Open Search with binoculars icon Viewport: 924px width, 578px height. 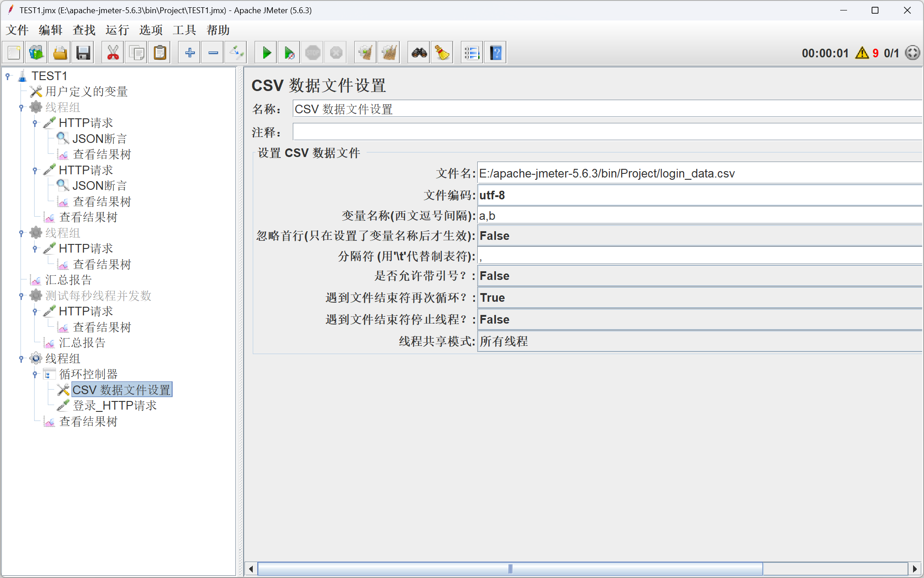point(419,53)
